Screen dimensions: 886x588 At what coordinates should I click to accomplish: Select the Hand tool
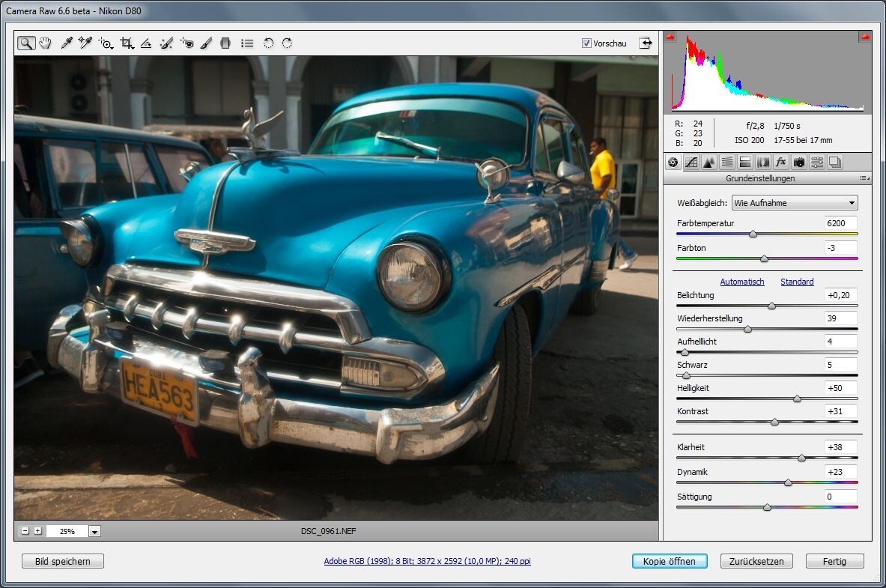tap(45, 43)
